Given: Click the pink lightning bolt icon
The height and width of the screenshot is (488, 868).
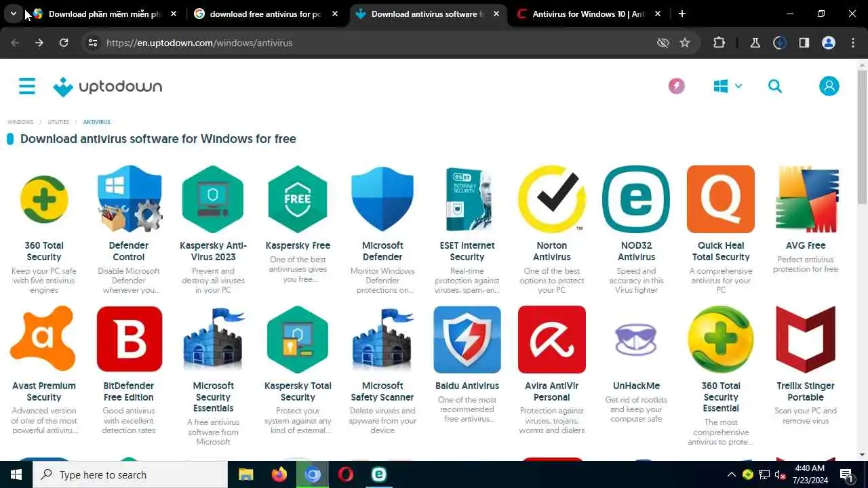Looking at the screenshot, I should (x=676, y=86).
